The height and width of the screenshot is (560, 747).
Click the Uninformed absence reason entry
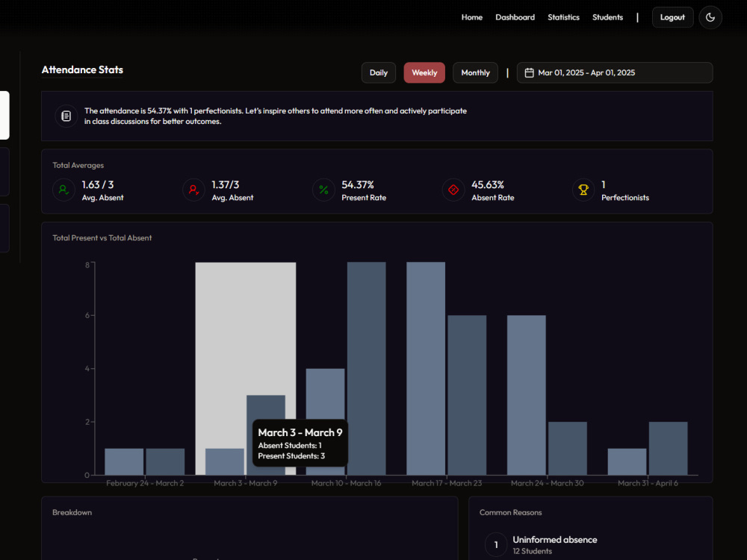pyautogui.click(x=554, y=540)
